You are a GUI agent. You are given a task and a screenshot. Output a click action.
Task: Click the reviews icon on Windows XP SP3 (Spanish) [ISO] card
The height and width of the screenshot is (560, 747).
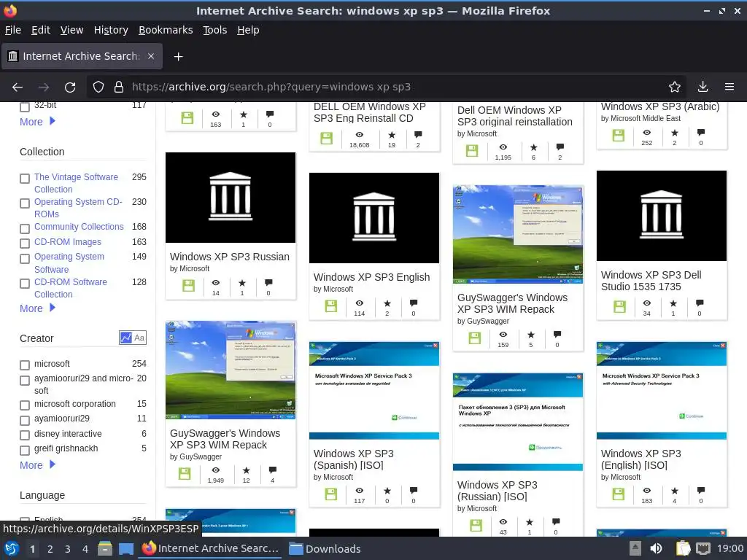pos(414,491)
